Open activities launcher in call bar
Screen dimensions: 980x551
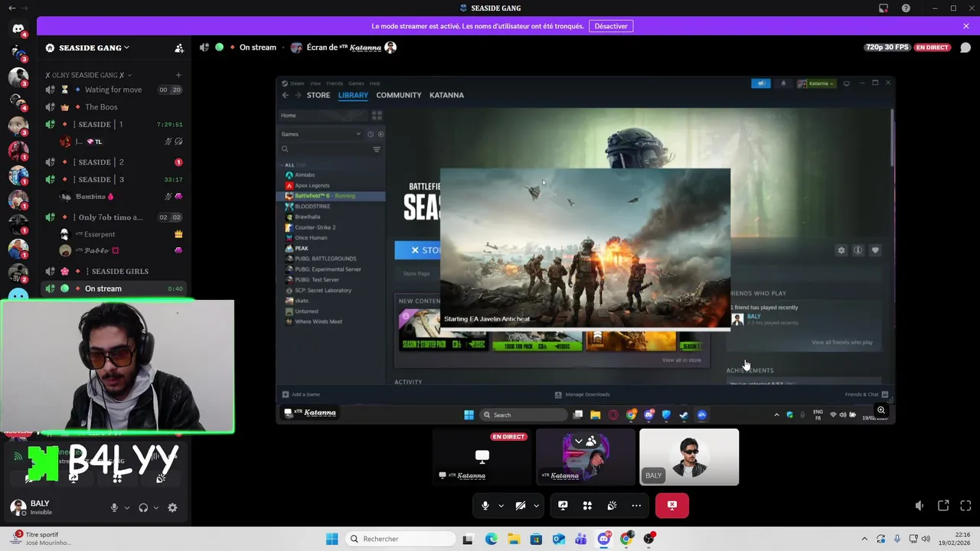587,506
